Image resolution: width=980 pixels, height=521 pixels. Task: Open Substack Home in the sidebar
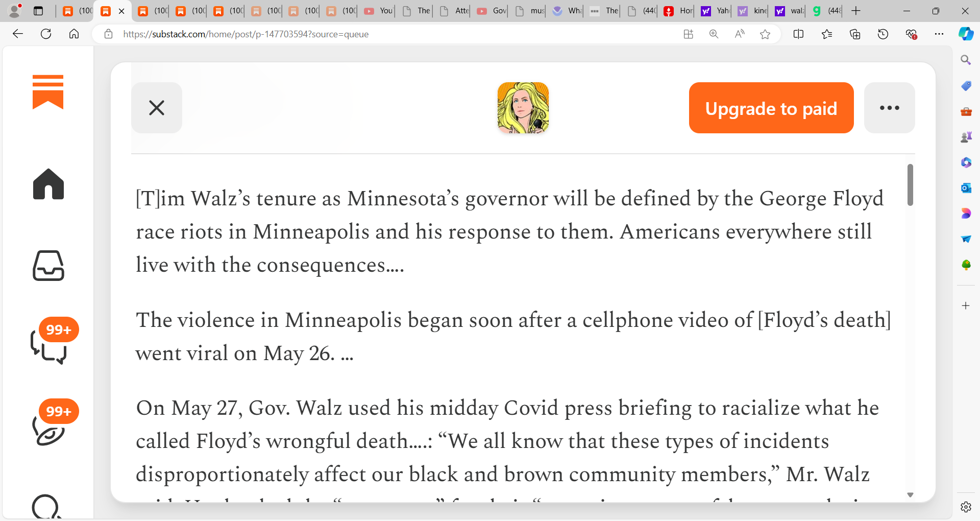pyautogui.click(x=48, y=184)
